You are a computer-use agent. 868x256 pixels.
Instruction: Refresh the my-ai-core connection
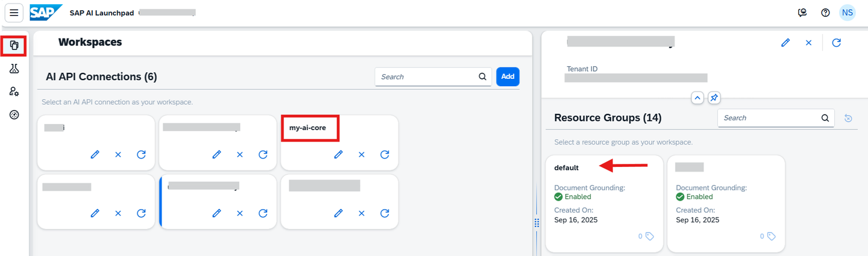tap(385, 154)
